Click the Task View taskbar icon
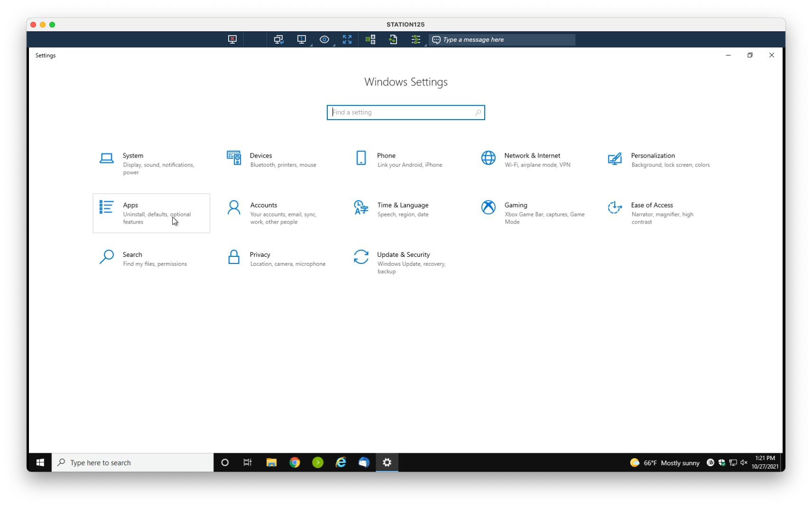 click(x=247, y=462)
